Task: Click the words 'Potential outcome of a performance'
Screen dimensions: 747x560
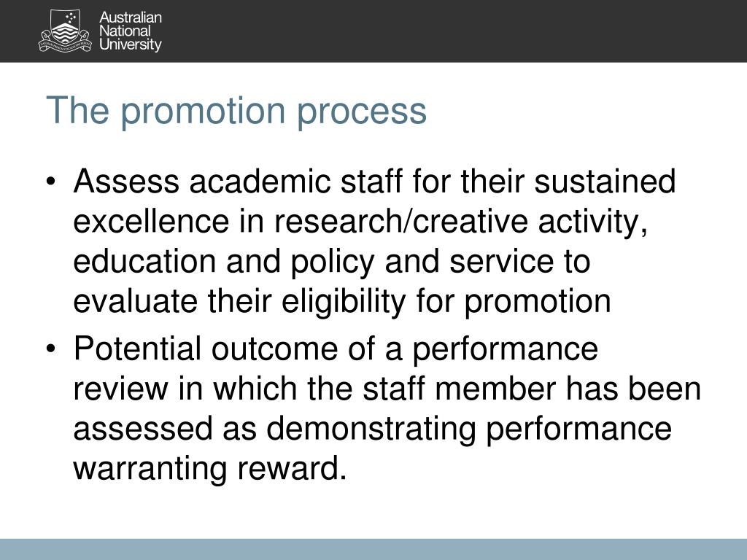Action: [x=336, y=349]
